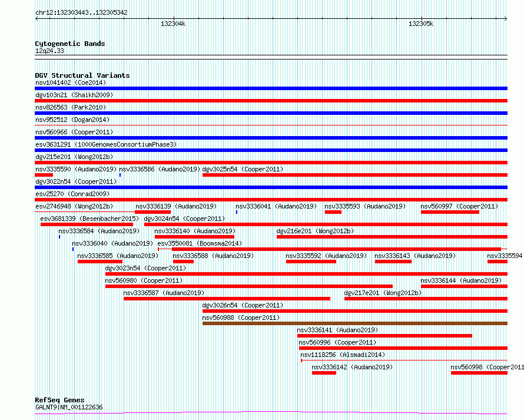Click the nsv952512 (Dogan2014) label

click(x=72, y=120)
